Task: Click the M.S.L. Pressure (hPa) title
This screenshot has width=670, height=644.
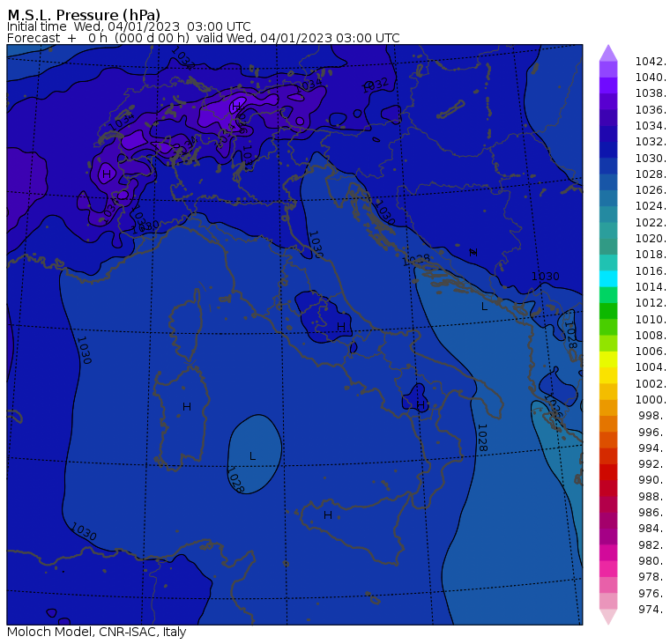Action: (84, 14)
